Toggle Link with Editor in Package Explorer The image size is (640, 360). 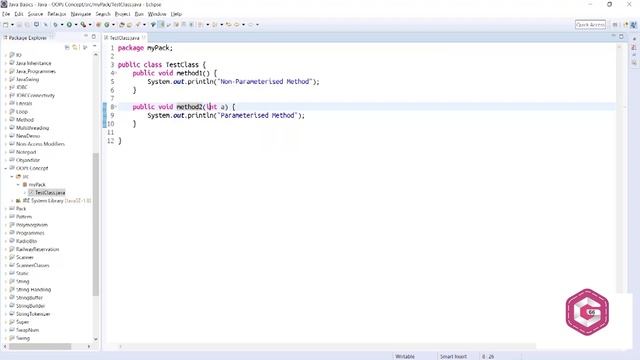click(76, 48)
